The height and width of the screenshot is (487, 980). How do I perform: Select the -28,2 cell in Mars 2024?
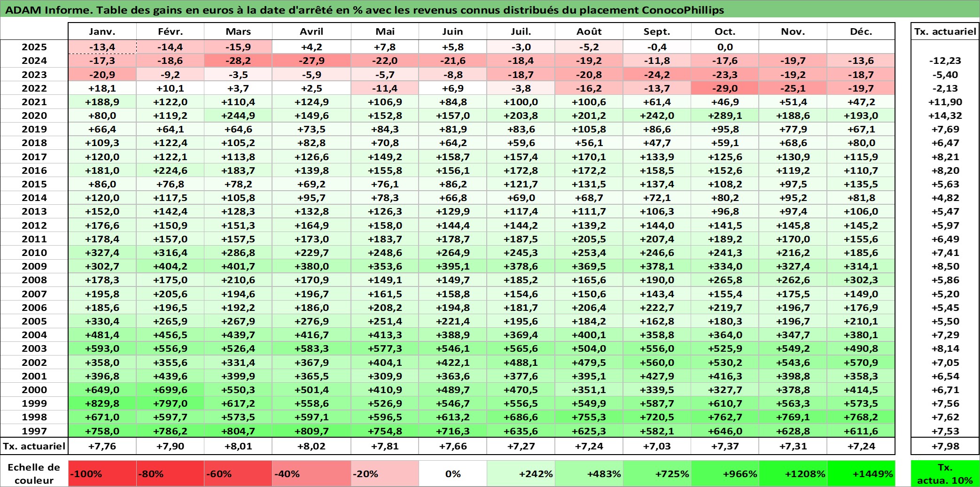tap(238, 61)
